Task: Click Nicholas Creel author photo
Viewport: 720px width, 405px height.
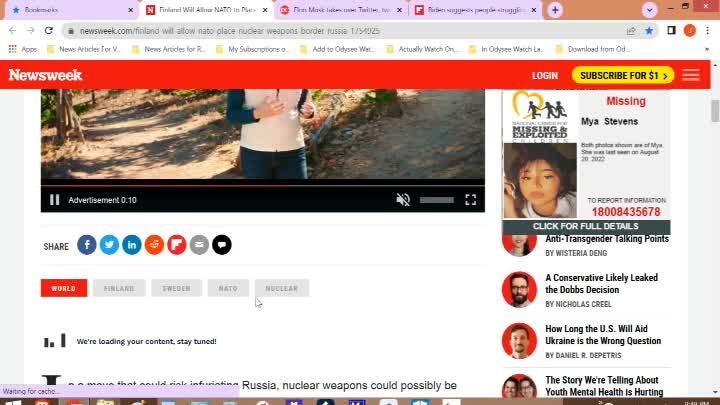Action: click(x=519, y=289)
